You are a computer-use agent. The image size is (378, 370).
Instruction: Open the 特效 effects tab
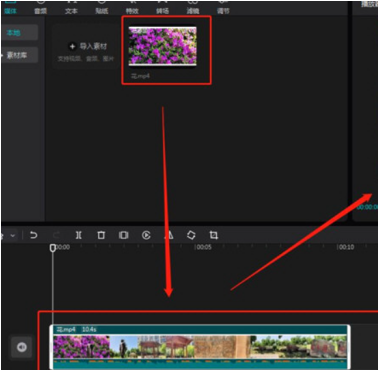(132, 7)
